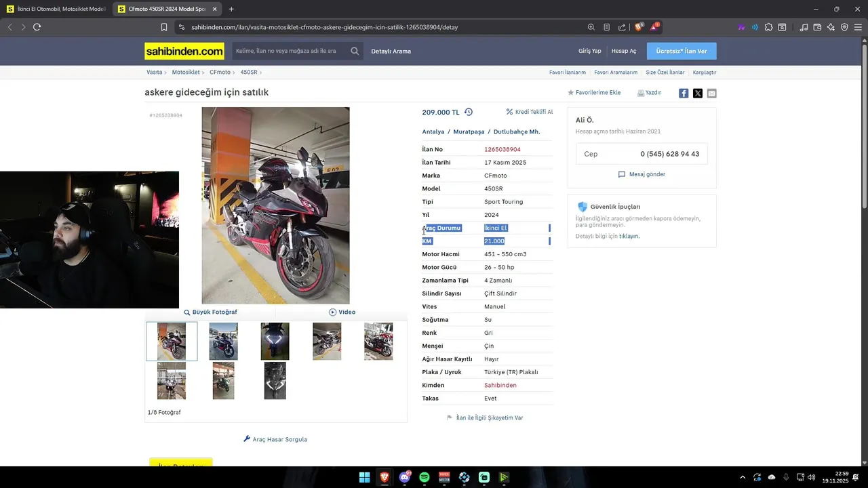Open Büyük Fotoğraf view
868x488 pixels.
pos(210,312)
